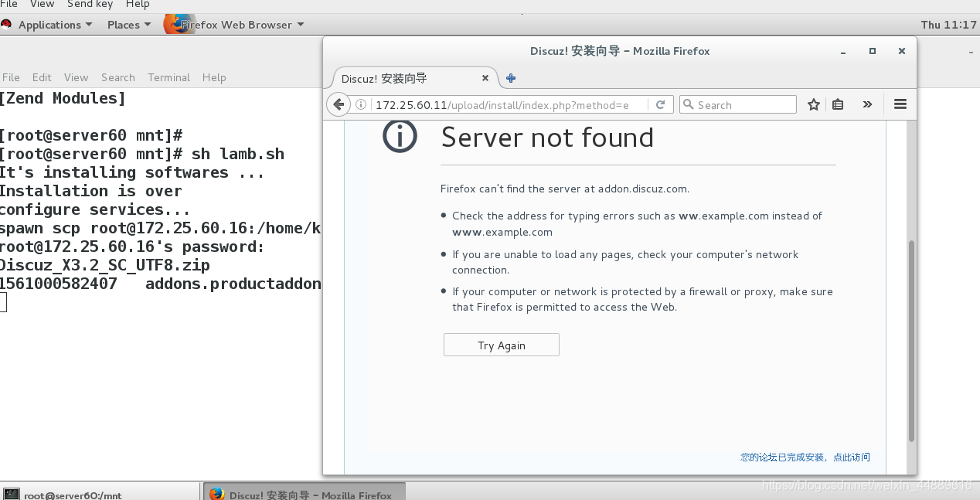
Task: Select the Discuz! 安装向导 browser tab
Action: [x=415, y=78]
